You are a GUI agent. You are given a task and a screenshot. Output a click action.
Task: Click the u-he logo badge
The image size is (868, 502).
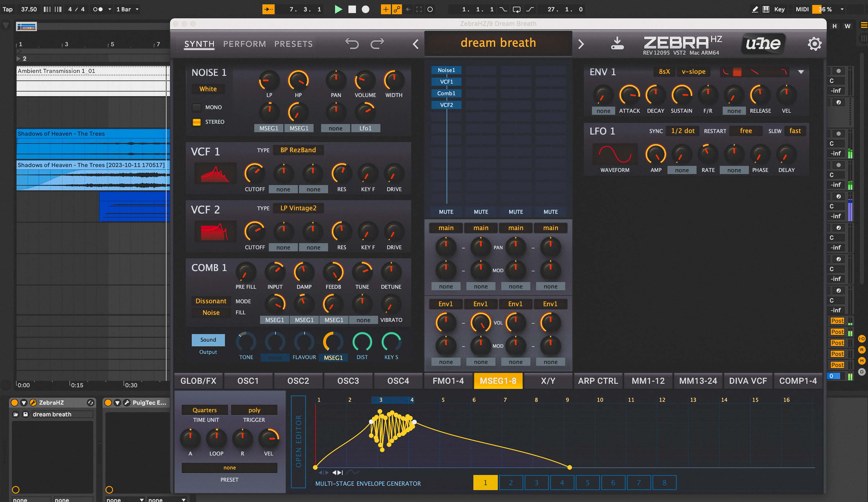point(763,44)
